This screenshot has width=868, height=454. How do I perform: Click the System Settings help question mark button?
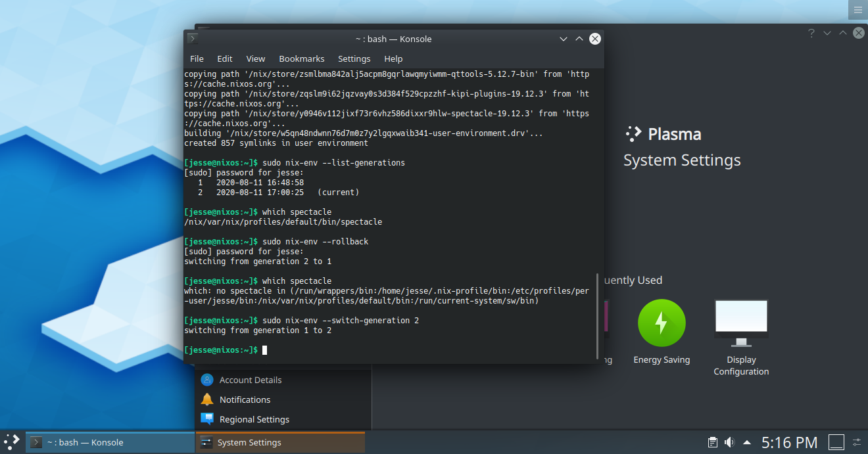coord(811,33)
